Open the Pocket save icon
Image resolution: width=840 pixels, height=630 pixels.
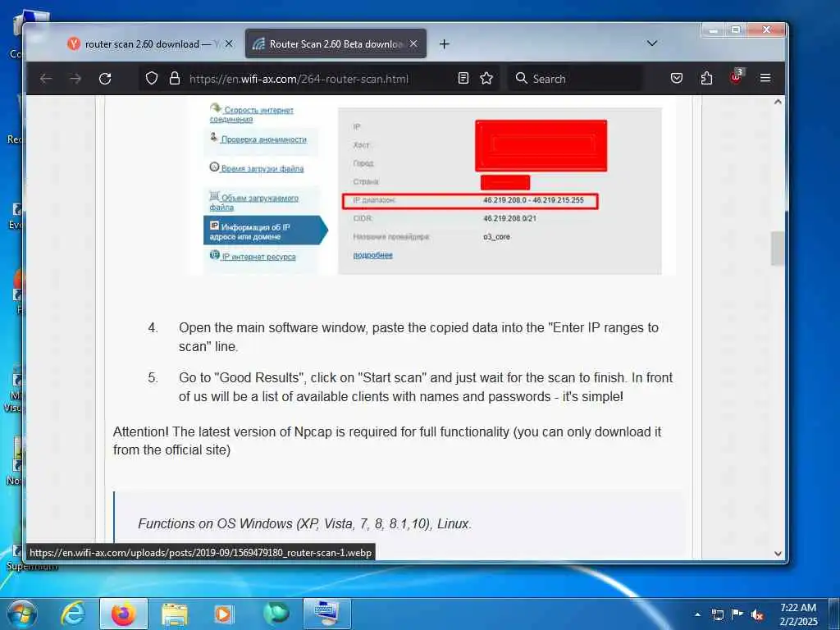pos(677,79)
